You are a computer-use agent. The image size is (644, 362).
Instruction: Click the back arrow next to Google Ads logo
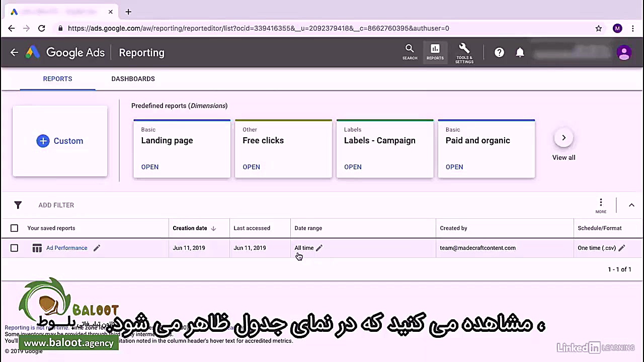[14, 52]
